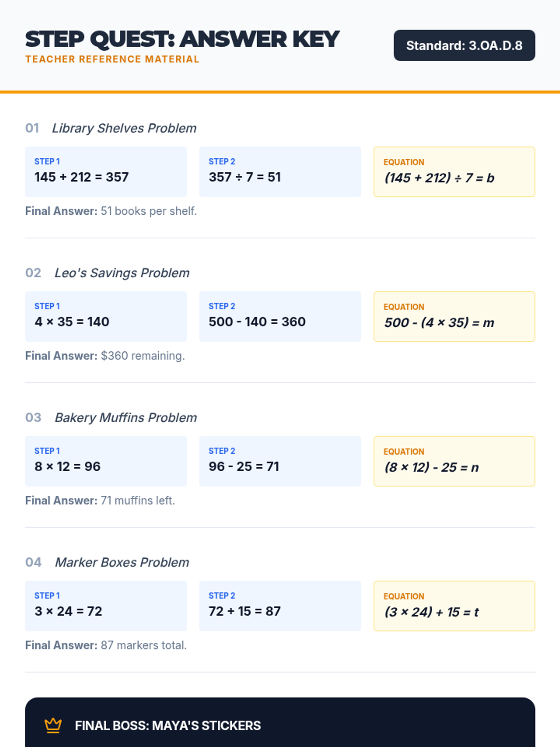
Task: Click the Standard: 3.OA.D.8 badge
Action: coord(464,45)
